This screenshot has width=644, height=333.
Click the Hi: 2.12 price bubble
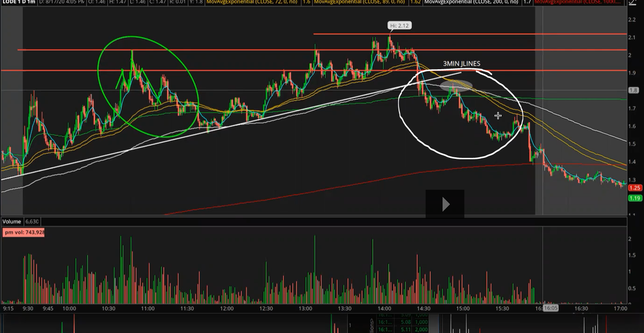point(399,25)
